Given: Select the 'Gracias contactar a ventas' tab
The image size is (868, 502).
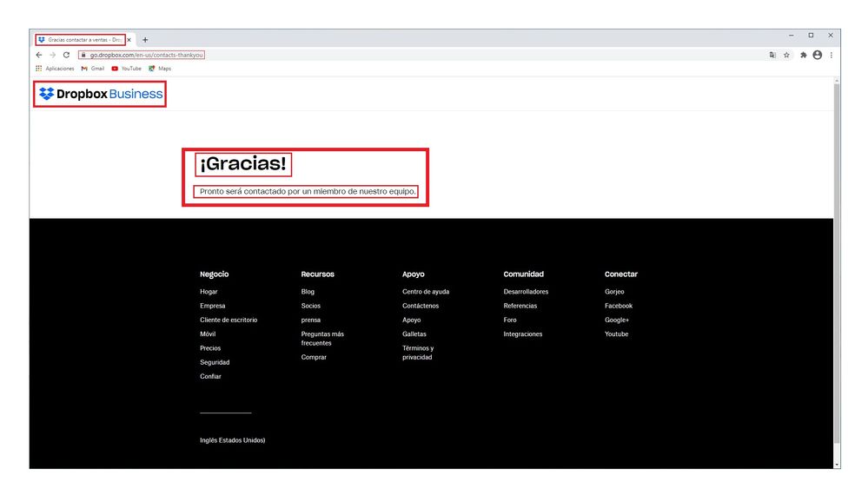Looking at the screenshot, I should coord(80,38).
